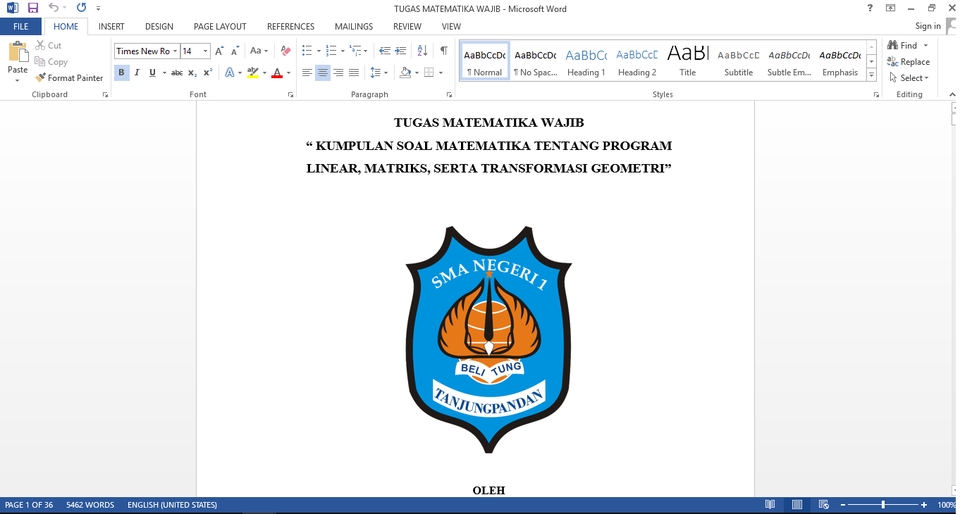Undo the last action
This screenshot has width=960, height=514.
pyautogui.click(x=54, y=8)
